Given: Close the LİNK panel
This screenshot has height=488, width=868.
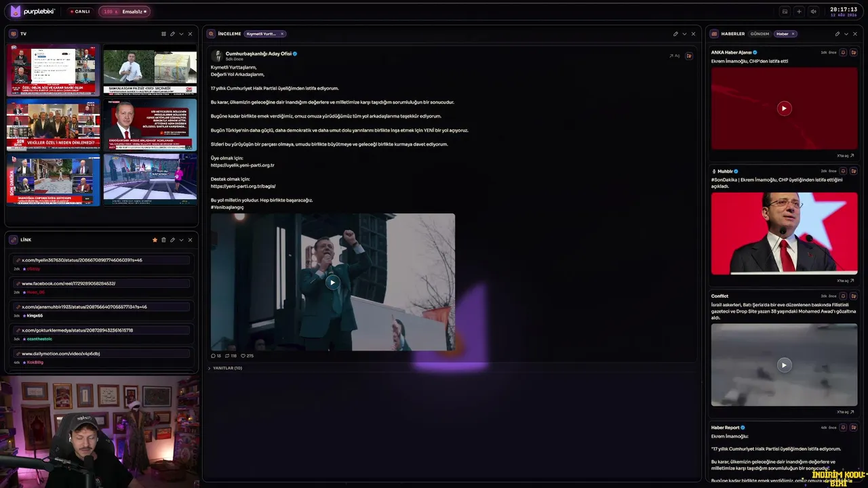Looking at the screenshot, I should [190, 240].
